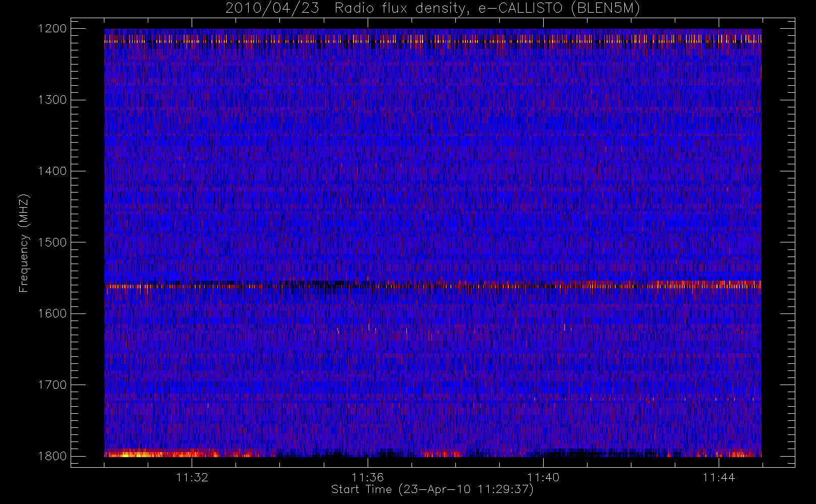The width and height of the screenshot is (816, 504).
Task: Click the orange-yellow band near 1215 MHz
Action: (x=433, y=39)
